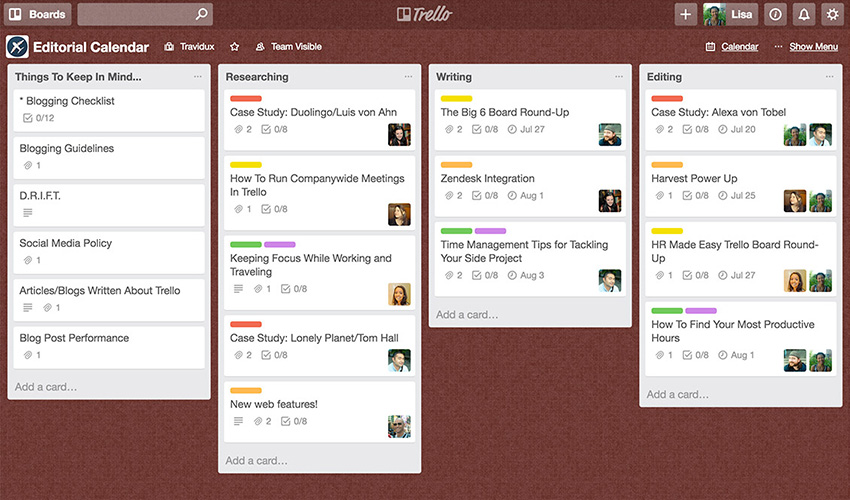This screenshot has width=850, height=500.
Task: Click attachment icon on HR Made Easy card
Action: click(x=659, y=275)
